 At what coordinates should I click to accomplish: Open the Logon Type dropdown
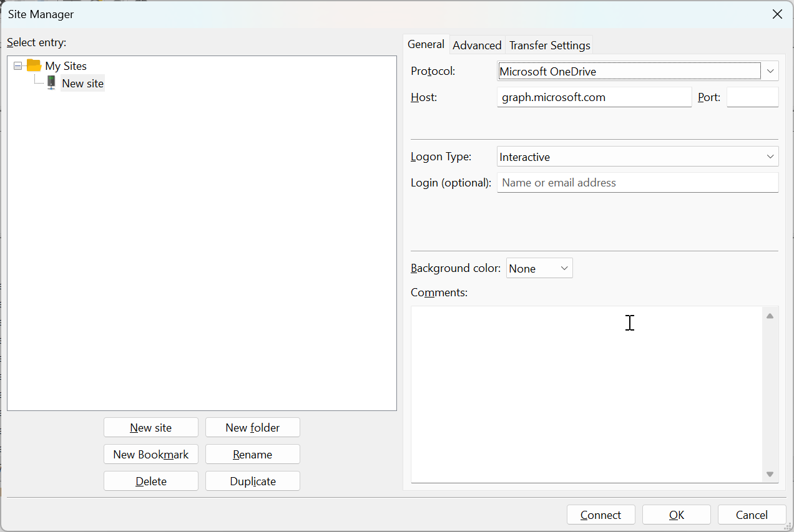coord(637,157)
